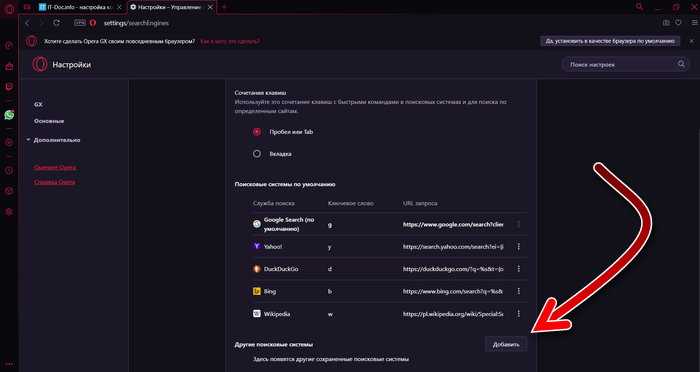This screenshot has height=372, width=700.
Task: Click the pl.wikipedia.org request URL
Action: (453, 314)
